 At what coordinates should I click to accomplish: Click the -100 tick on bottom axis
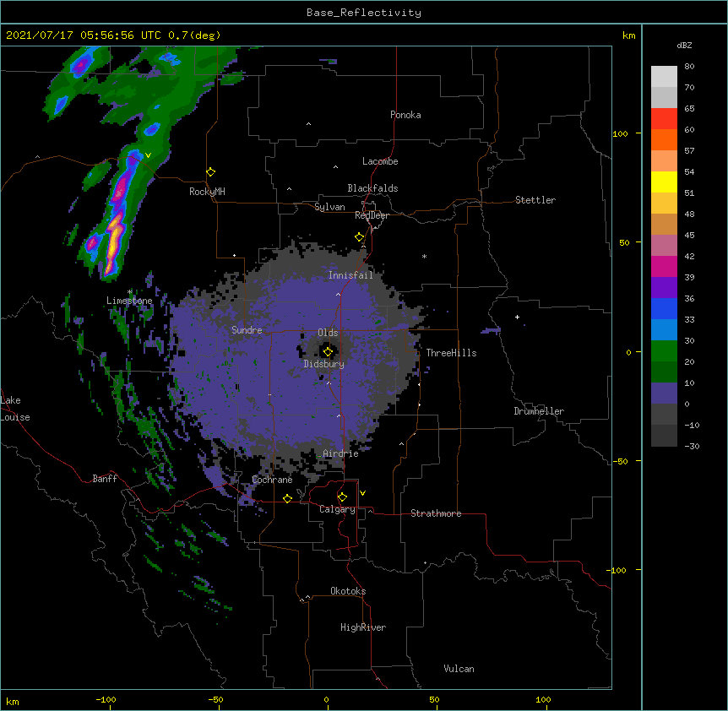click(x=106, y=699)
